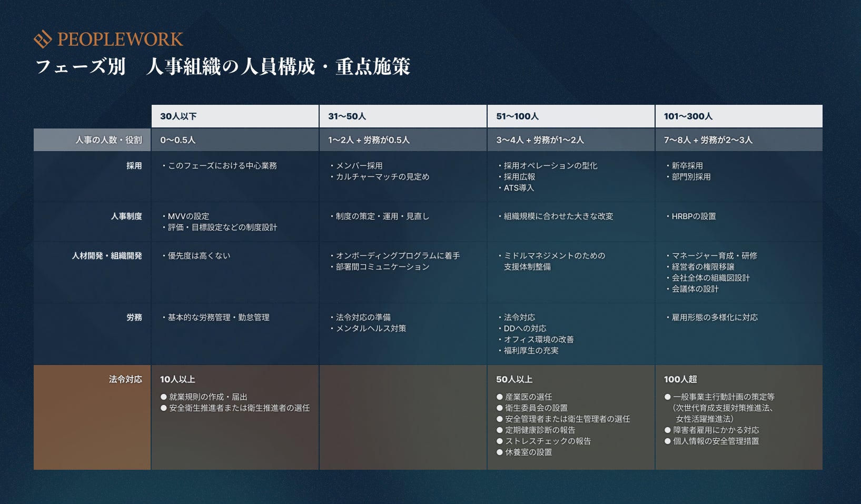Click the メンバー採用 bullet

click(x=355, y=166)
